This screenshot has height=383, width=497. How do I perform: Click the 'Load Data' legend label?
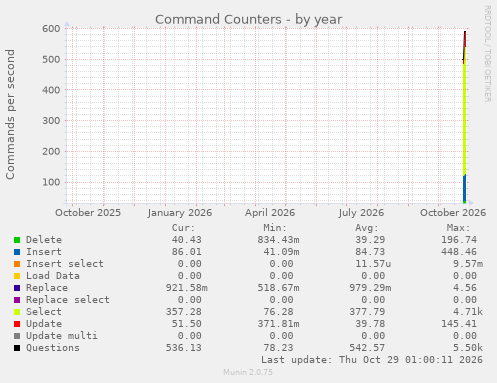(53, 276)
